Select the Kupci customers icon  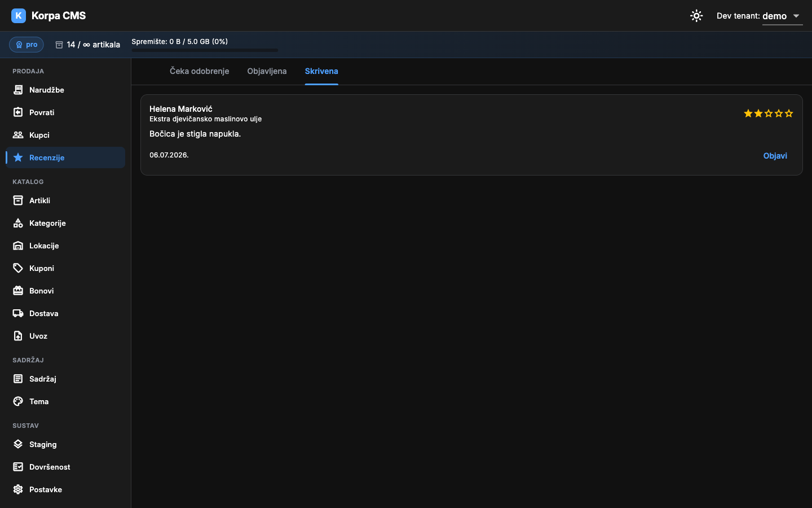[x=18, y=135]
